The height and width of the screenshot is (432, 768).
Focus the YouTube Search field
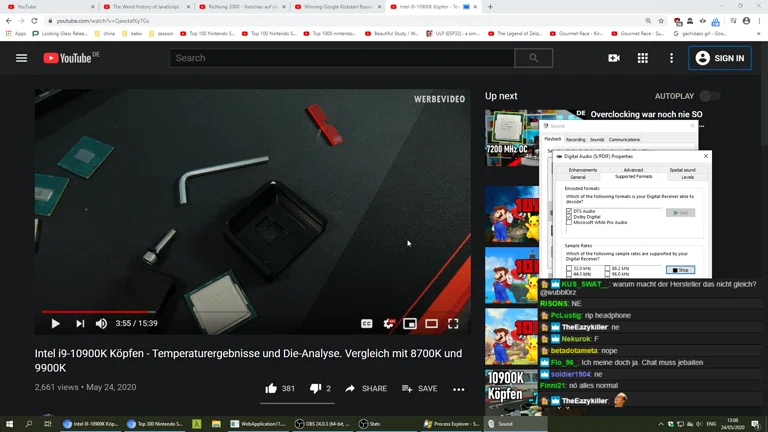pos(342,58)
